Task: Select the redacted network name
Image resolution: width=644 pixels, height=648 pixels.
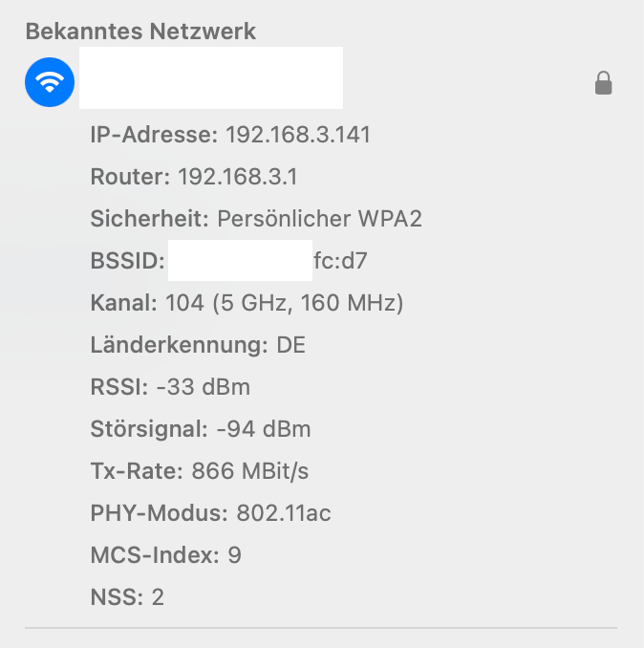Action: (x=210, y=76)
